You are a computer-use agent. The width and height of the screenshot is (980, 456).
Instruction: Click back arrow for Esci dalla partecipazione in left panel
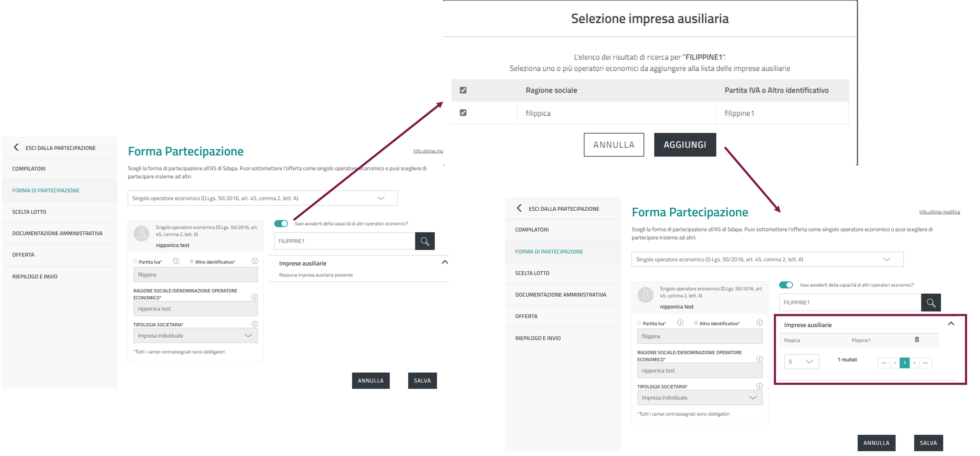[x=16, y=147]
